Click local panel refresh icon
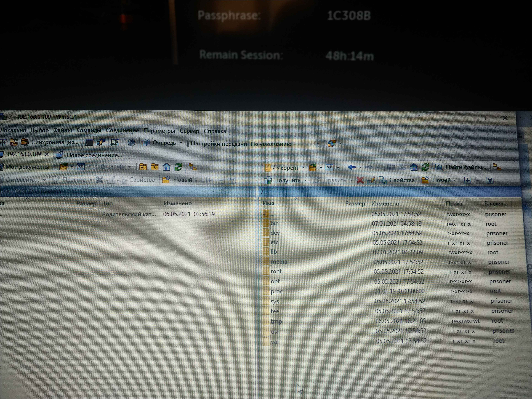Screen dimensions: 532x399 (x=178, y=167)
